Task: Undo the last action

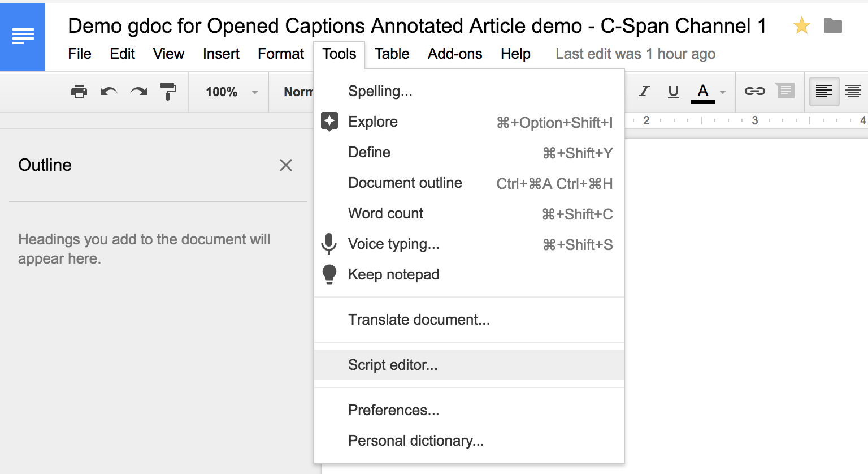Action: [108, 92]
